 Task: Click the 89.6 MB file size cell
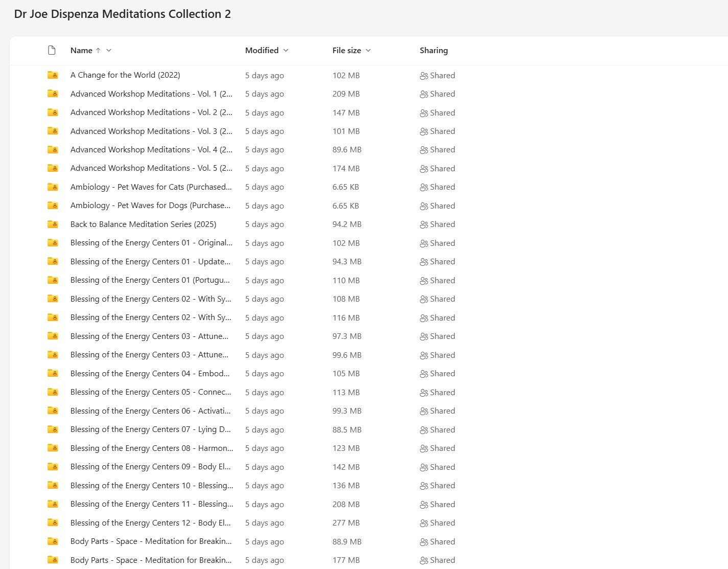pos(347,150)
